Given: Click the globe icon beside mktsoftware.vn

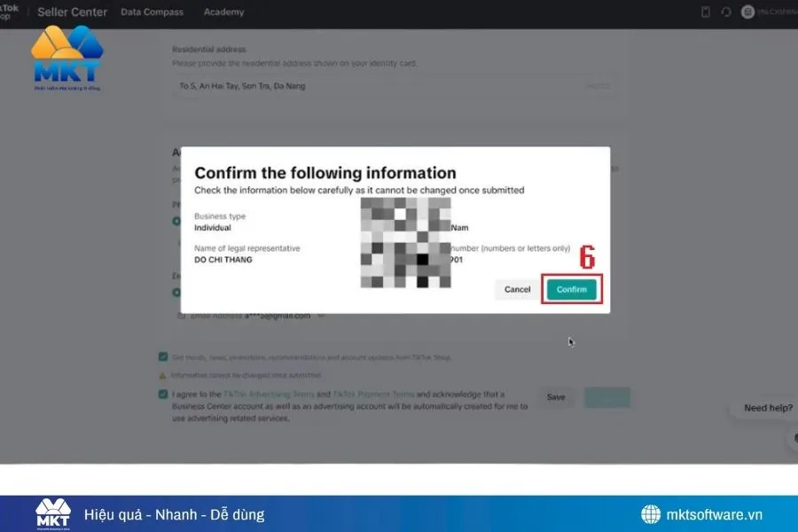Looking at the screenshot, I should coord(651,514).
